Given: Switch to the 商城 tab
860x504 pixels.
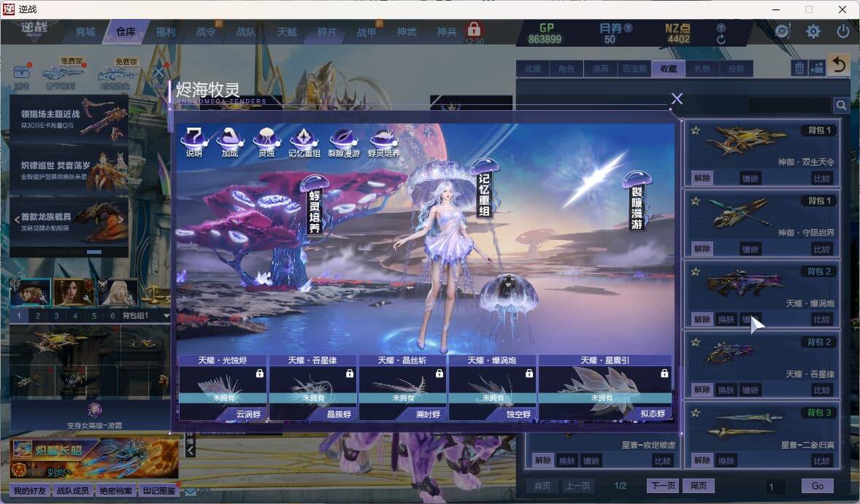Looking at the screenshot, I should click(x=85, y=32).
